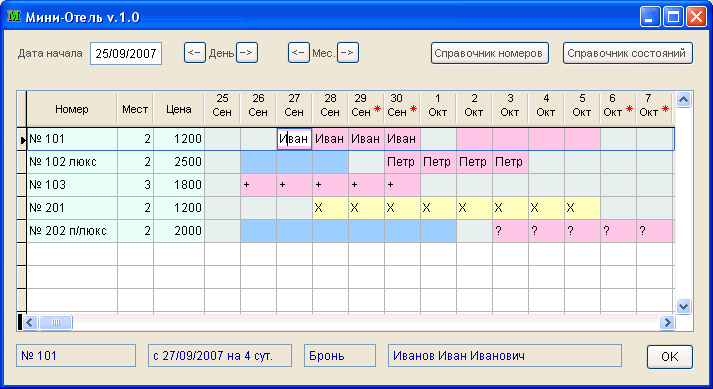Maximize the Мини-Отель window
This screenshot has height=389, width=713.
tap(673, 17)
